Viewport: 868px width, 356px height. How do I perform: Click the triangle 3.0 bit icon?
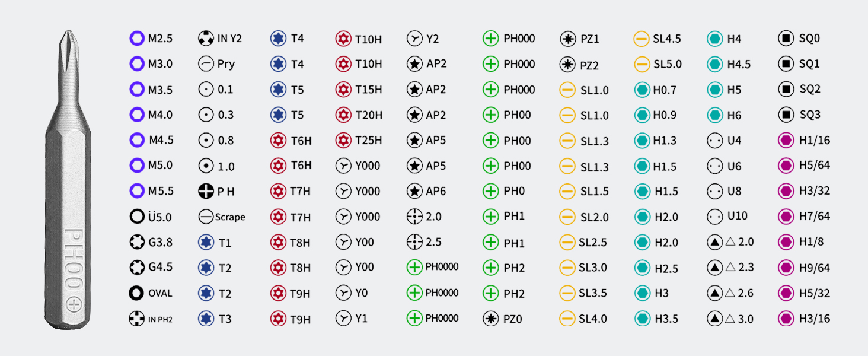tap(714, 319)
